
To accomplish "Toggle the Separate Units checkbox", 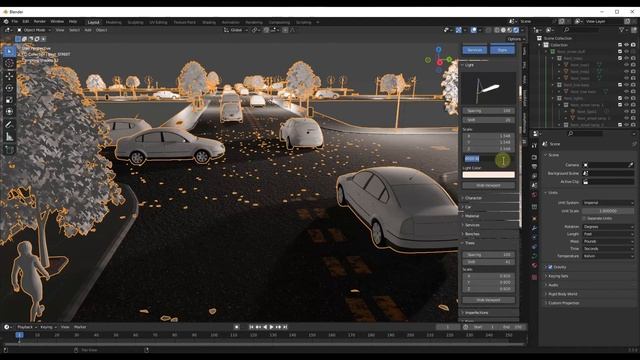I will 584,218.
